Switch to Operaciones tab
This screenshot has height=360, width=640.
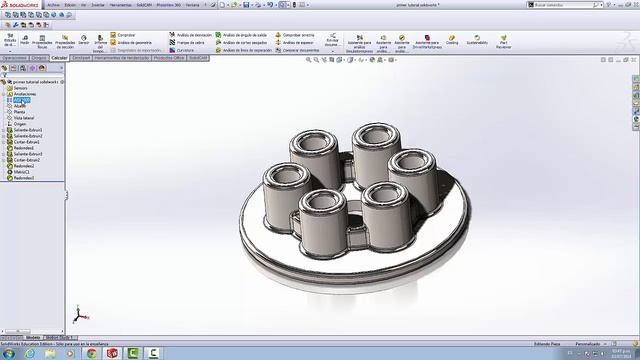(x=14, y=58)
